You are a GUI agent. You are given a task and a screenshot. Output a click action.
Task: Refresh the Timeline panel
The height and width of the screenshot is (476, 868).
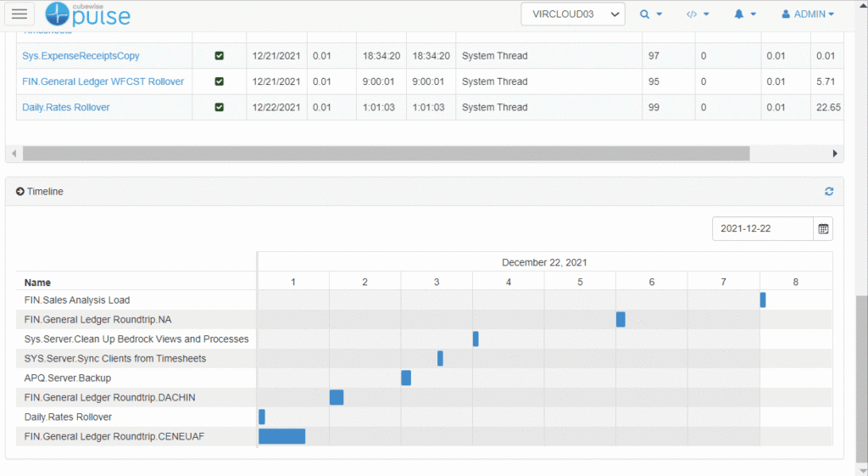[829, 192]
